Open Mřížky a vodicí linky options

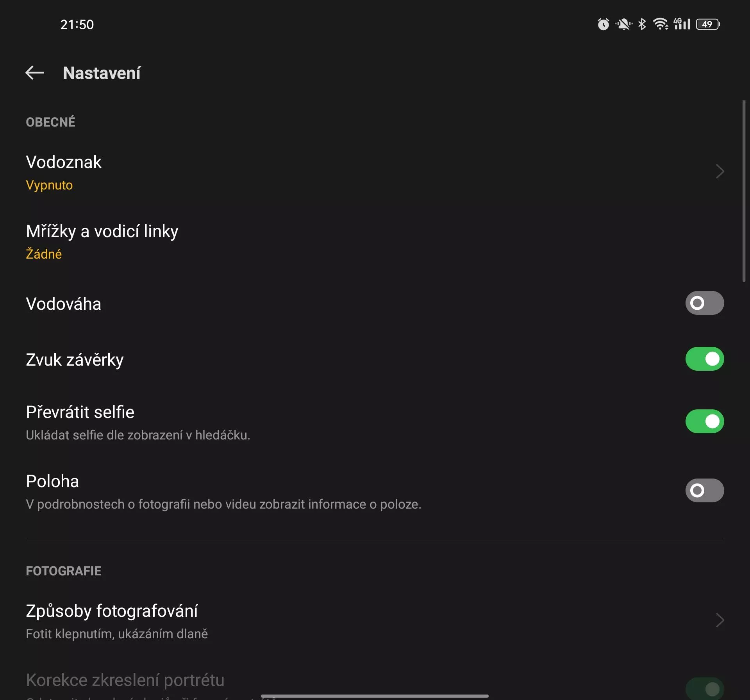(x=375, y=241)
